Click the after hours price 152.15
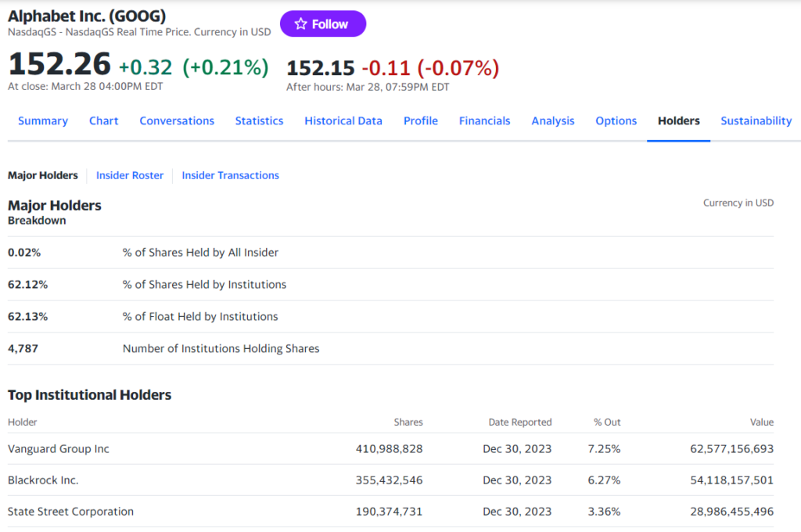Screen dimensions: 801x532 [320, 68]
